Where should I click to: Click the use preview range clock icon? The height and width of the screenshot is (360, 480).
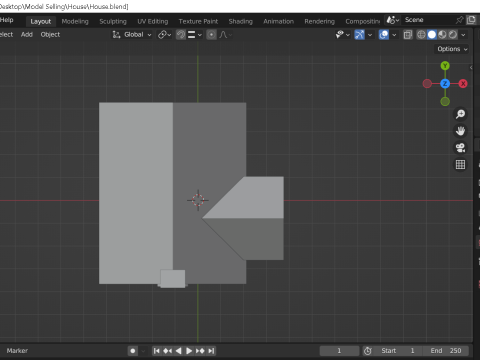(x=368, y=351)
